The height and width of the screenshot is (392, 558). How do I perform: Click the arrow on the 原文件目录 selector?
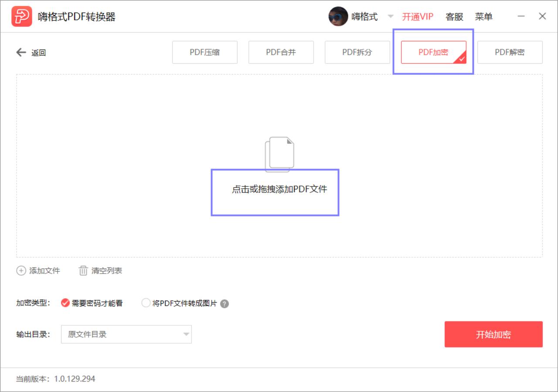coord(186,334)
